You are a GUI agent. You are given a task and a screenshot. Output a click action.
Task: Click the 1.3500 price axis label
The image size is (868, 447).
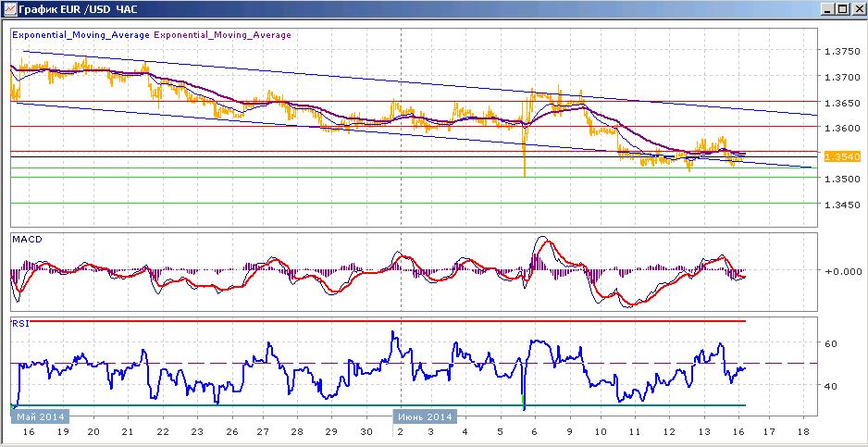click(841, 179)
